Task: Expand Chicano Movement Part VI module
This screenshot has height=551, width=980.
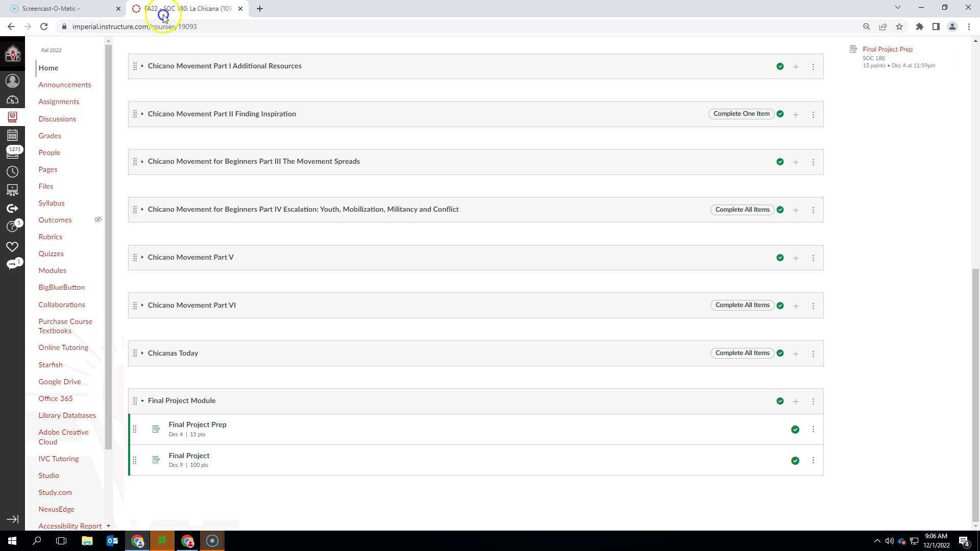Action: 142,305
